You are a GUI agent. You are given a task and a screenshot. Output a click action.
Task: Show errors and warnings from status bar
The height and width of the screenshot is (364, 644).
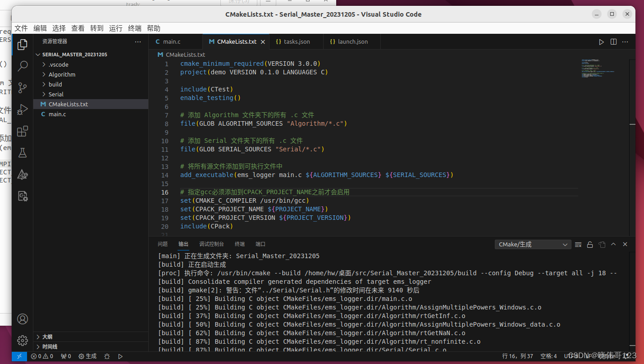[42, 356]
